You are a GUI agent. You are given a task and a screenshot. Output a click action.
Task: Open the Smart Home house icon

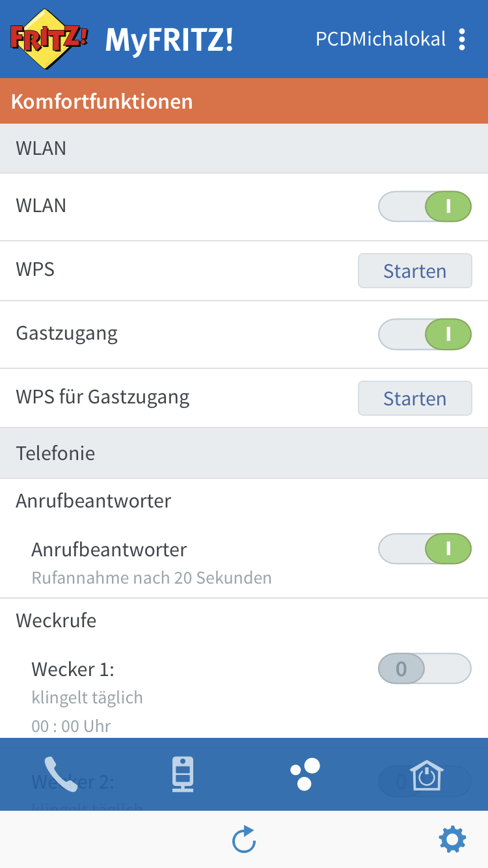click(x=427, y=774)
